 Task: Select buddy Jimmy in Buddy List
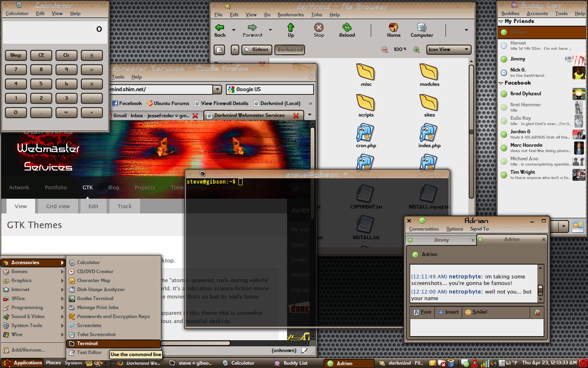coord(541,59)
